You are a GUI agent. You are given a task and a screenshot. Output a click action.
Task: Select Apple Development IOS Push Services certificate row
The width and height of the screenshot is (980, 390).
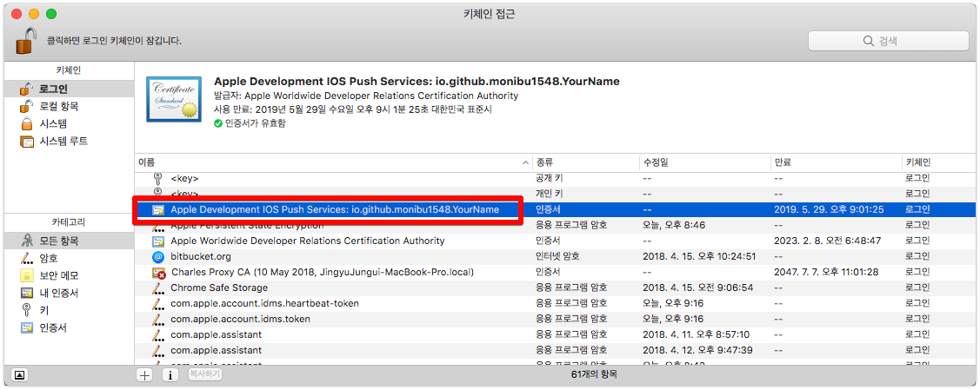[x=557, y=209]
